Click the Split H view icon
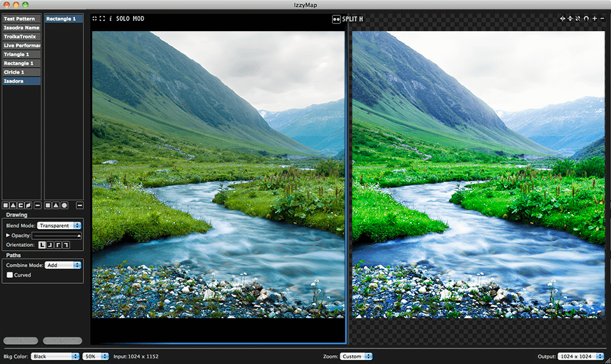Screen dimensions: 611x364 click(336, 19)
